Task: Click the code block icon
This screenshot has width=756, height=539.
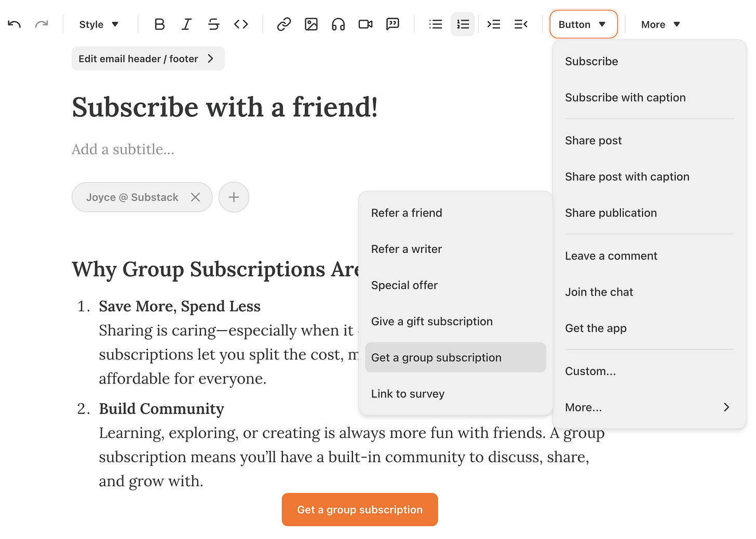Action: 241,24
